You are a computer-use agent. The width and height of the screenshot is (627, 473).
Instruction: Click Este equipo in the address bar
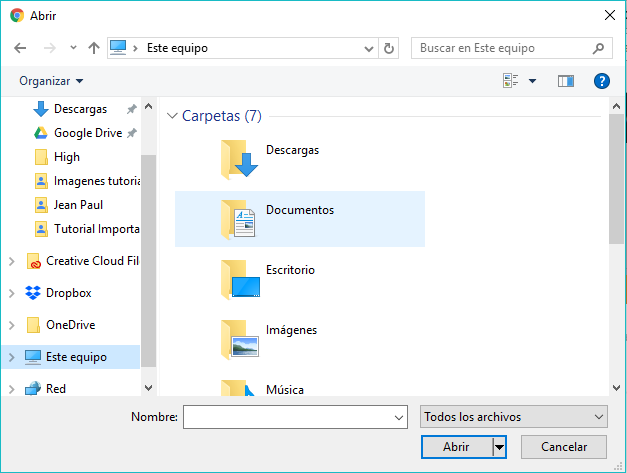click(177, 48)
